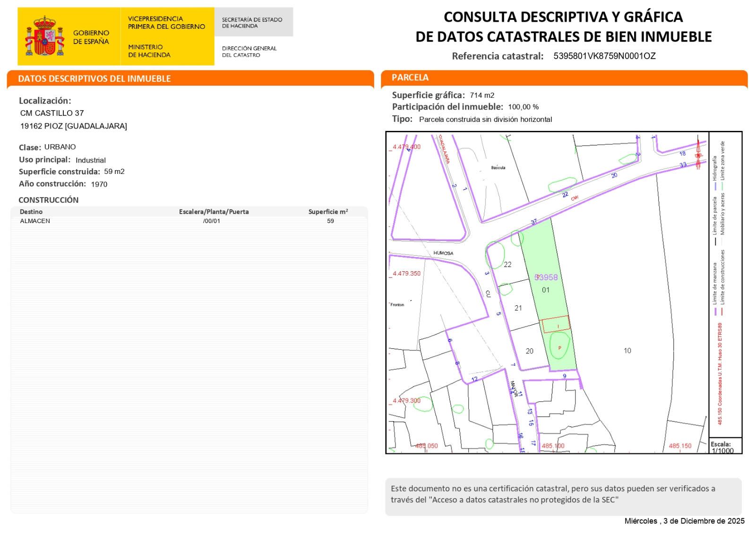Viewport: 756px width, 534px height.
Task: Click the north arrow symbol on the map
Action: [x=698, y=152]
